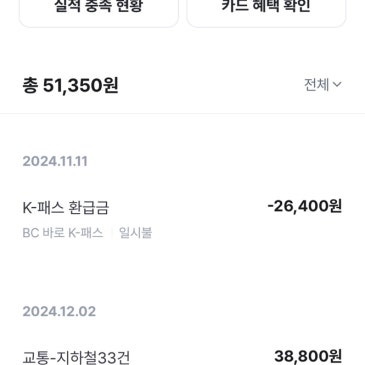Image resolution: width=365 pixels, height=365 pixels.
Task: Tap the minus sign on the refund amount
Action: [x=270, y=207]
